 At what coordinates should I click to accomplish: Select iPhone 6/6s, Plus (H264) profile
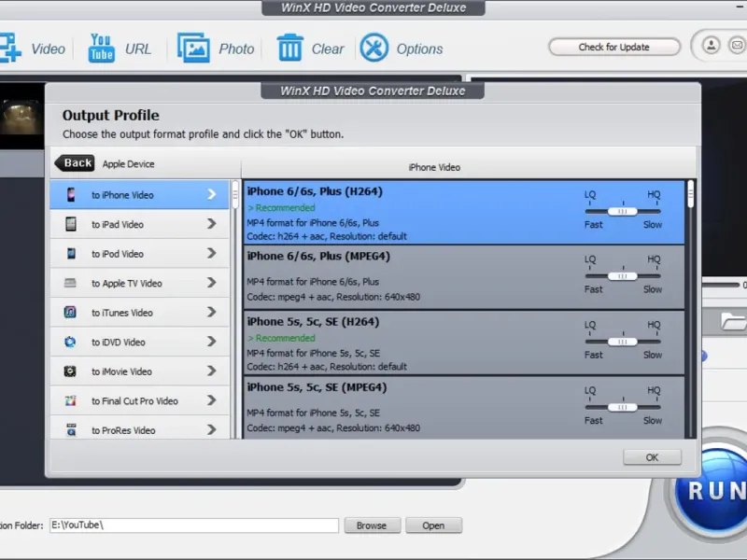coord(463,213)
